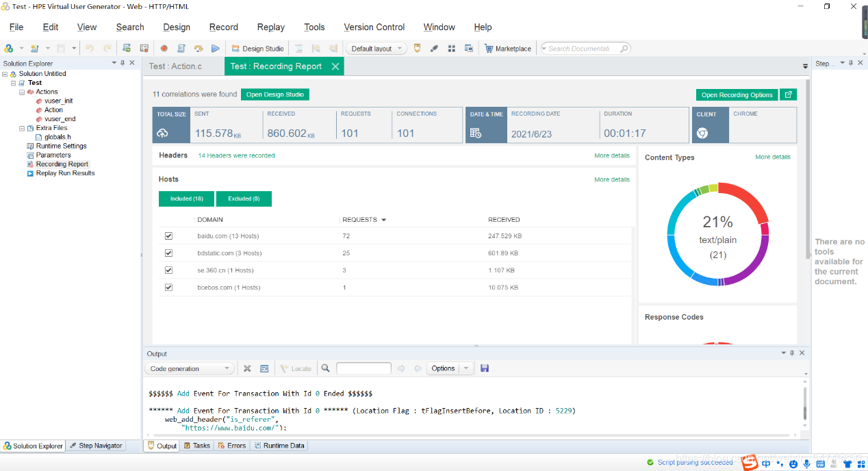Save output using the floppy disk icon

point(485,368)
